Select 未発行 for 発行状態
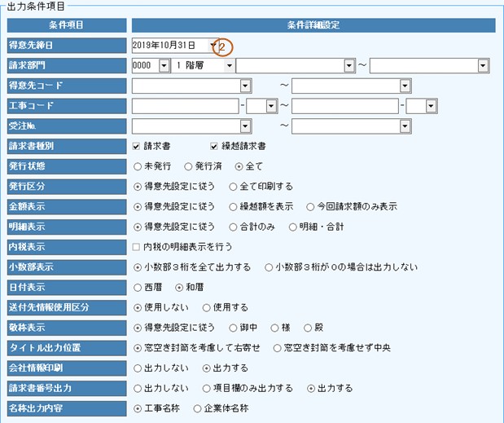The image size is (504, 423). pos(137,166)
